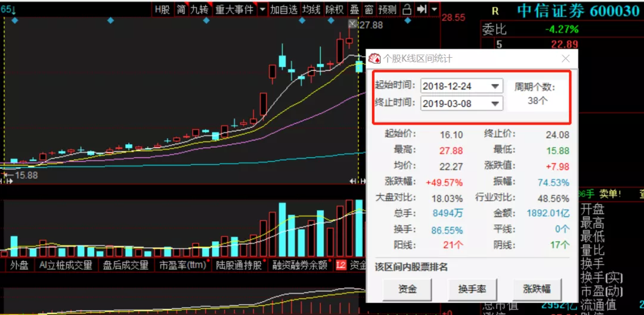Click the card icon in the 个股K线区间统计 title
This screenshot has width=644, height=315.
point(374,58)
